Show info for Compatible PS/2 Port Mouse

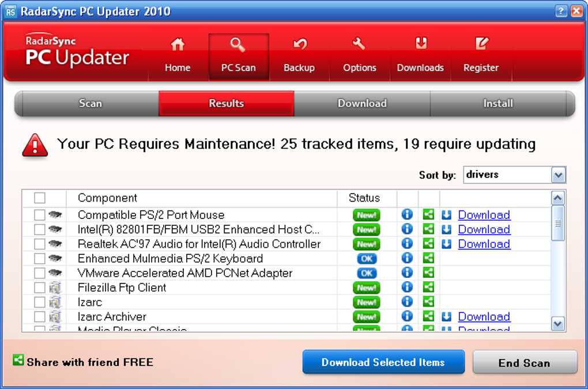(407, 214)
